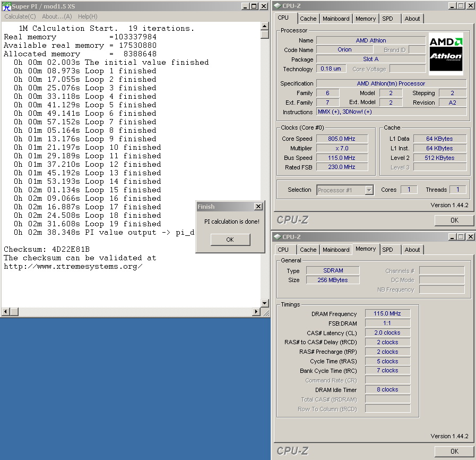Image resolution: width=476 pixels, height=460 pixels.
Task: Click the Super PI horizontal scrollbar left arrow
Action: pyautogui.click(x=6, y=312)
